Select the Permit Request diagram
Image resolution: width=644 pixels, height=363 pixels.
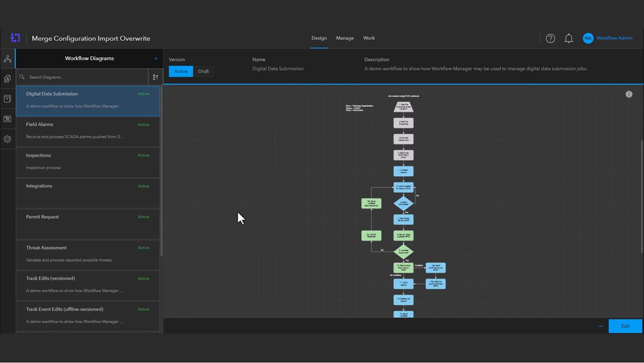click(x=88, y=223)
